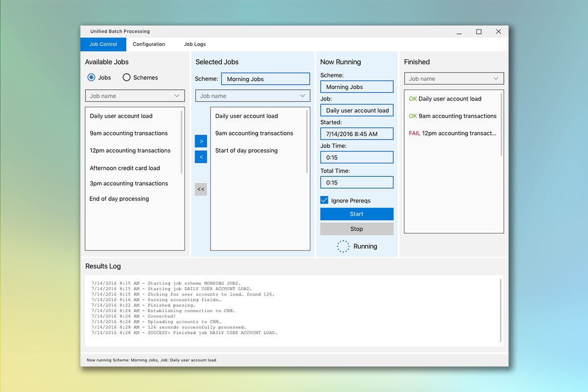Viewport: 588px width, 392px height.
Task: Click 'OK 9am accounting transactions' in Finished
Action: point(452,116)
